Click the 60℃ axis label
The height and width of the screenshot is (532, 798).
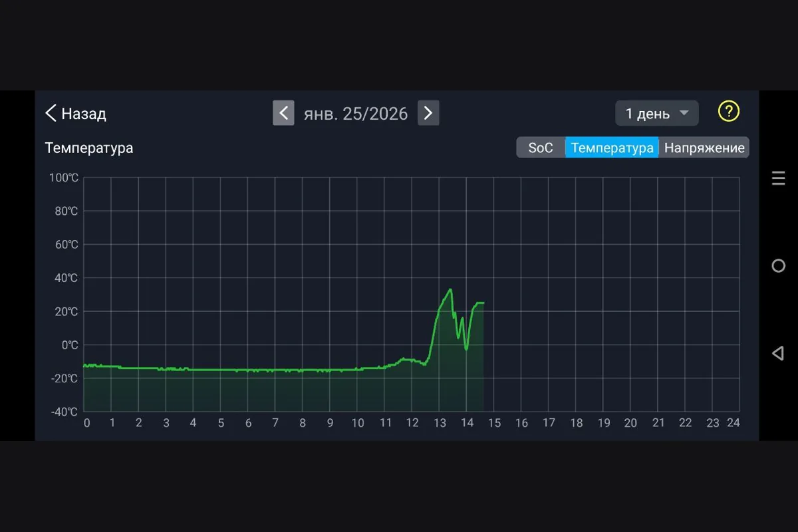point(65,245)
